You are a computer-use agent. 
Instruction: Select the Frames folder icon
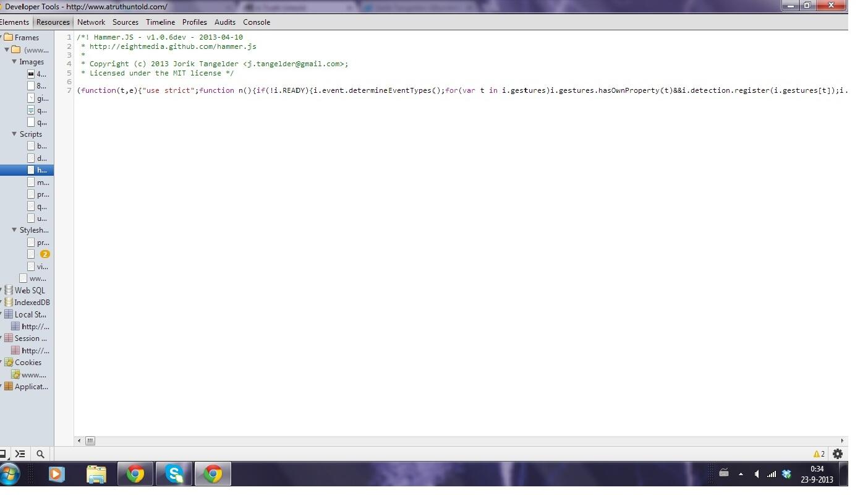coord(9,37)
